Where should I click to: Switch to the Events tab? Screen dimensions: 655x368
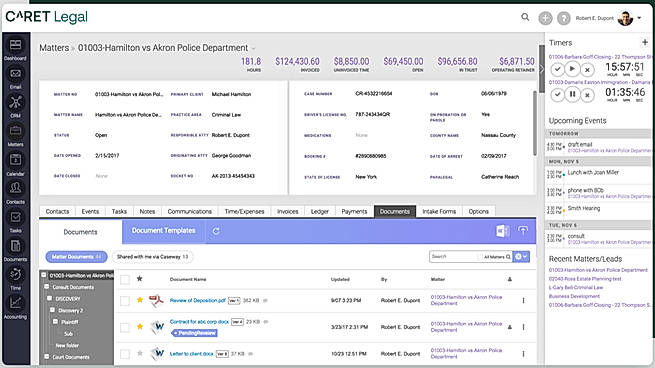click(90, 211)
